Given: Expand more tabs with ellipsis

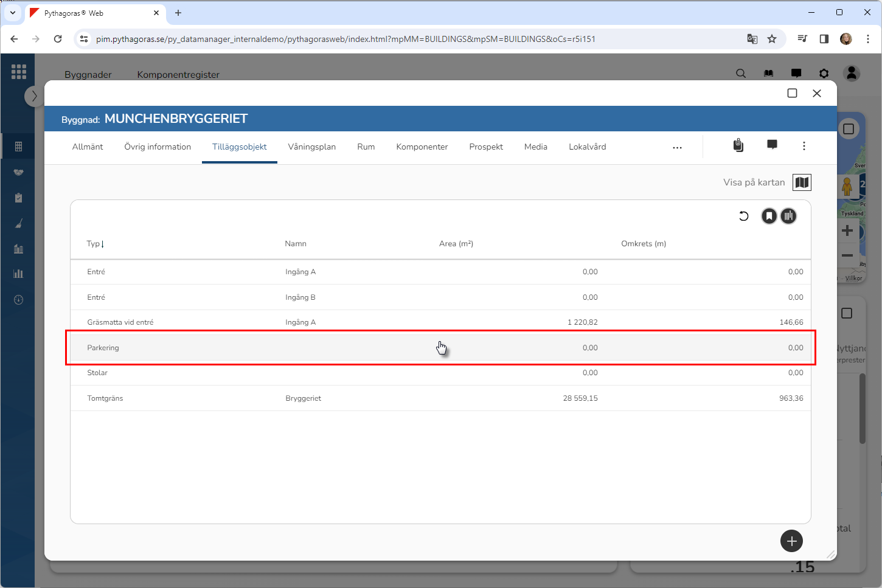Looking at the screenshot, I should tap(677, 147).
